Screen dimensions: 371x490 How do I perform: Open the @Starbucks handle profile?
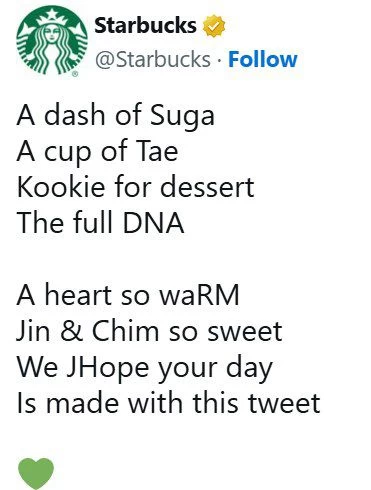point(153,60)
